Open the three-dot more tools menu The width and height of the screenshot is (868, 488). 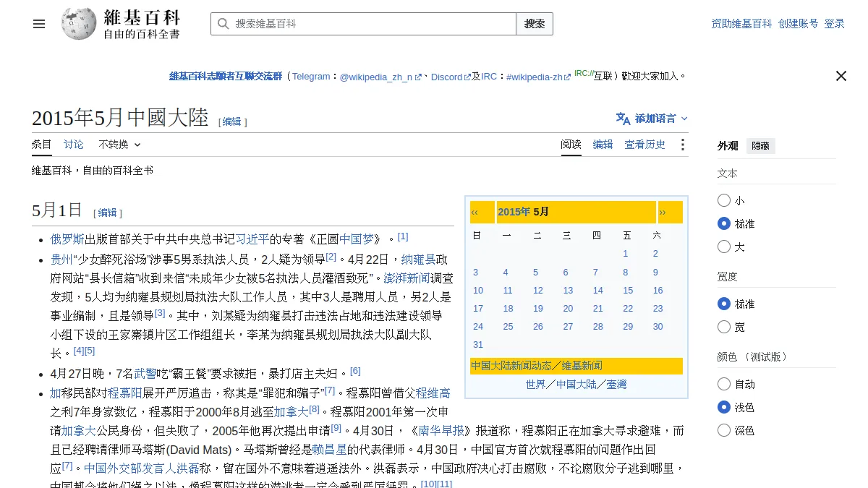pyautogui.click(x=682, y=145)
